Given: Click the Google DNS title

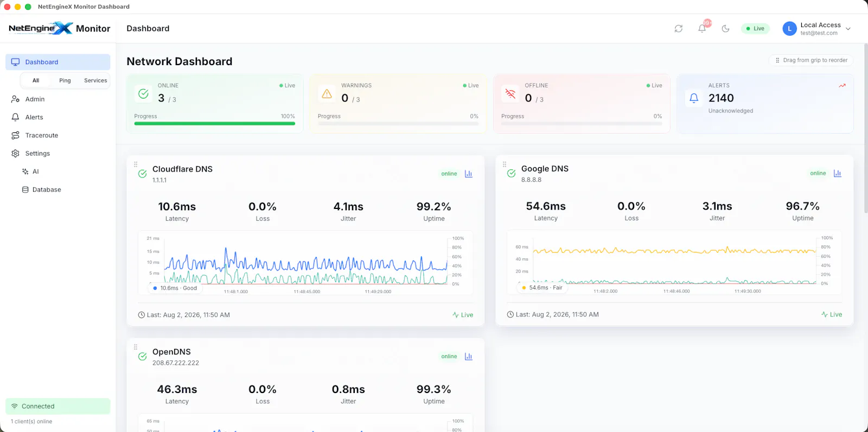Looking at the screenshot, I should 545,169.
